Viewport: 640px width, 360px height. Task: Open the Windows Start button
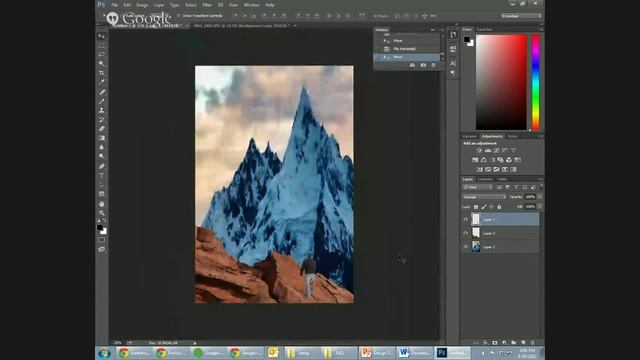[x=104, y=353]
